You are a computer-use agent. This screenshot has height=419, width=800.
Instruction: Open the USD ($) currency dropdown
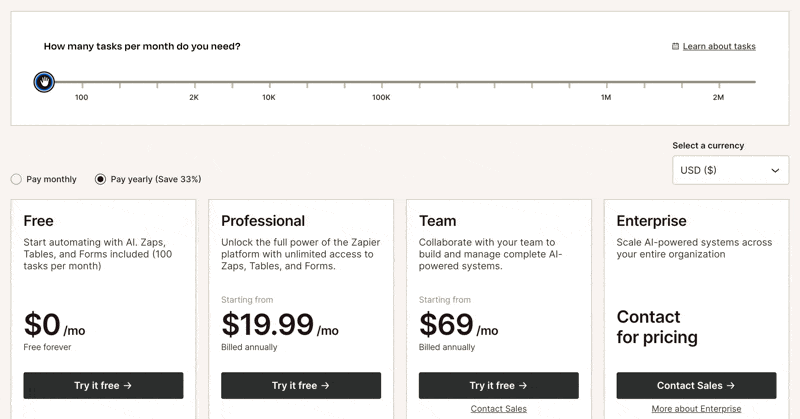pos(730,170)
